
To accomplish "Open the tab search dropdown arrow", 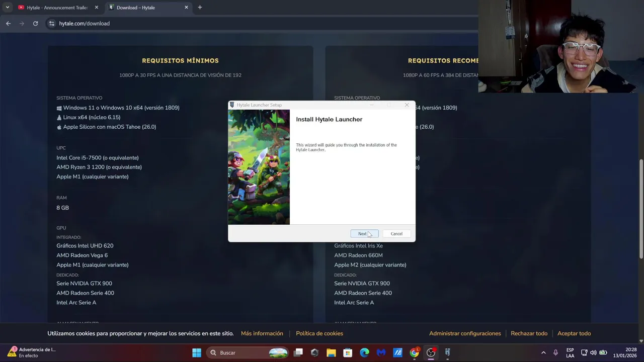I will pos(7,8).
